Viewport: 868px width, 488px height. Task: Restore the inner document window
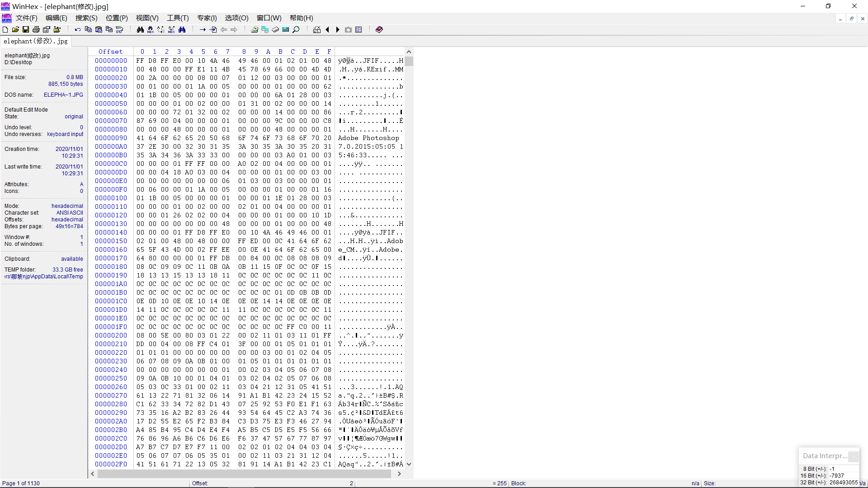pos(852,19)
